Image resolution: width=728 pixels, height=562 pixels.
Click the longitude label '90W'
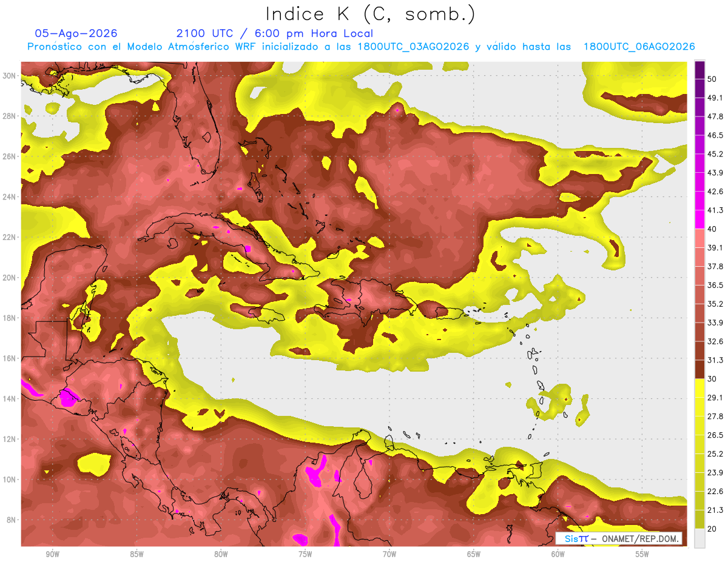click(x=53, y=554)
